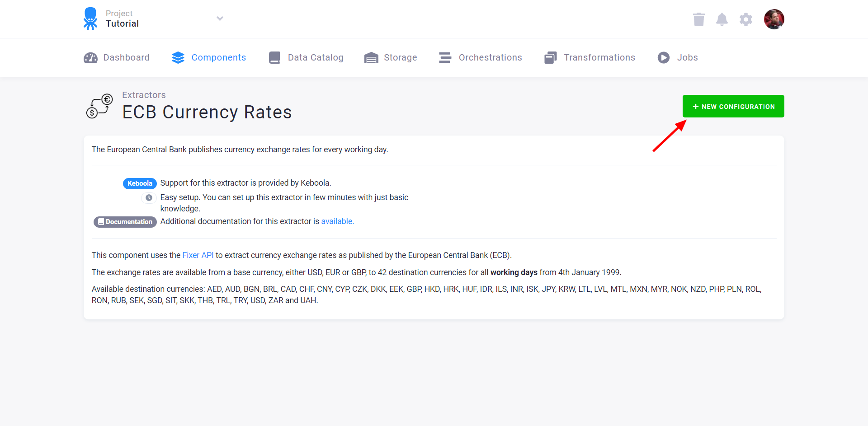The image size is (868, 426).
Task: Open the trash bin icon
Action: point(699,19)
